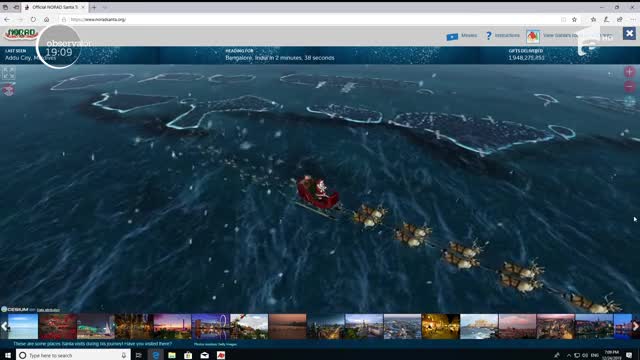
Task: Open the notification action center
Action: pyautogui.click(x=629, y=355)
